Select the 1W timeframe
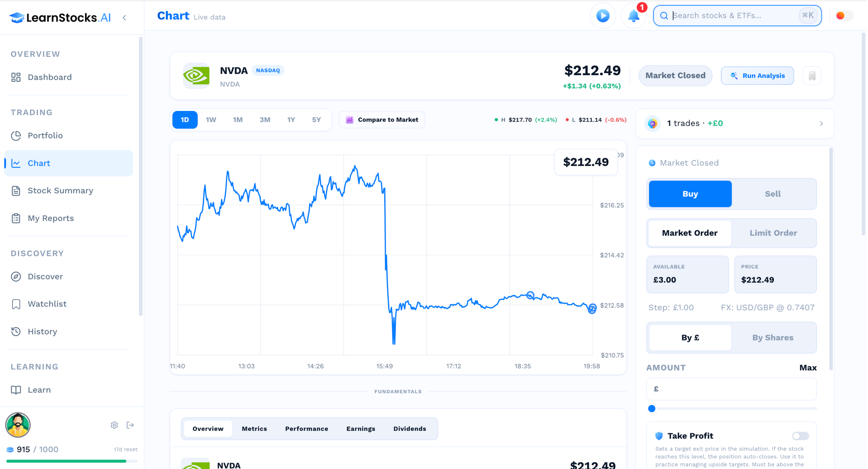 click(x=211, y=120)
